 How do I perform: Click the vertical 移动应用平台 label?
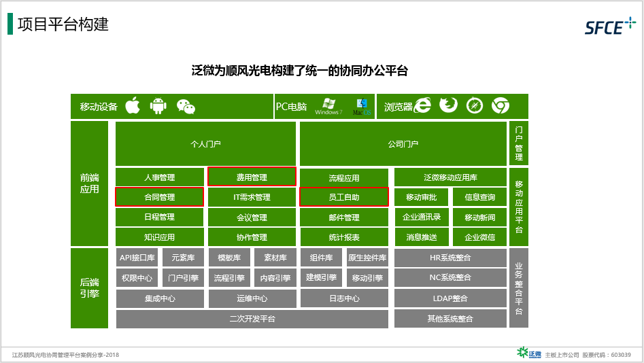(x=519, y=207)
